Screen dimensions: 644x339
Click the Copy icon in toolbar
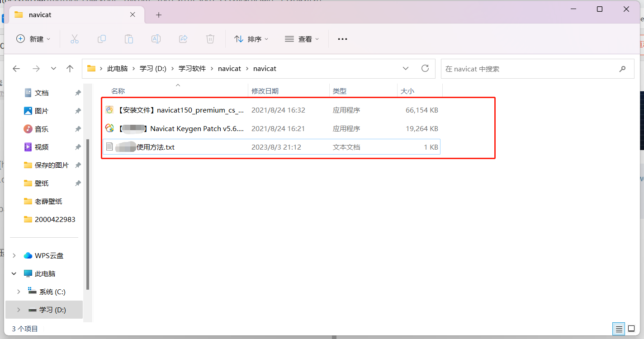tap(102, 39)
